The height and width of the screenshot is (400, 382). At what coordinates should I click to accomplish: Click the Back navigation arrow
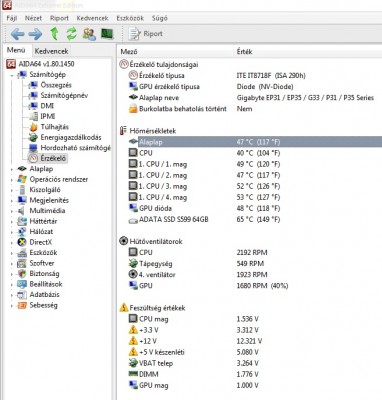click(17, 34)
